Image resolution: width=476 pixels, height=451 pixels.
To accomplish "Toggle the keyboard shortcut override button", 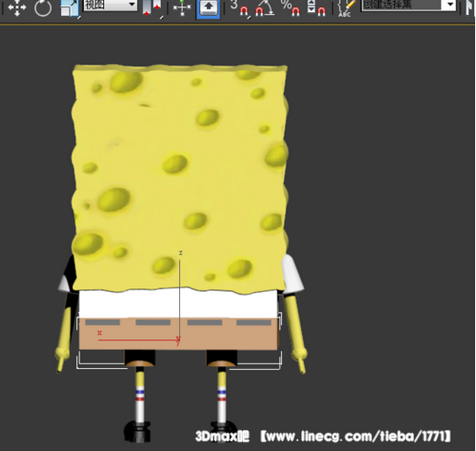I will [208, 9].
